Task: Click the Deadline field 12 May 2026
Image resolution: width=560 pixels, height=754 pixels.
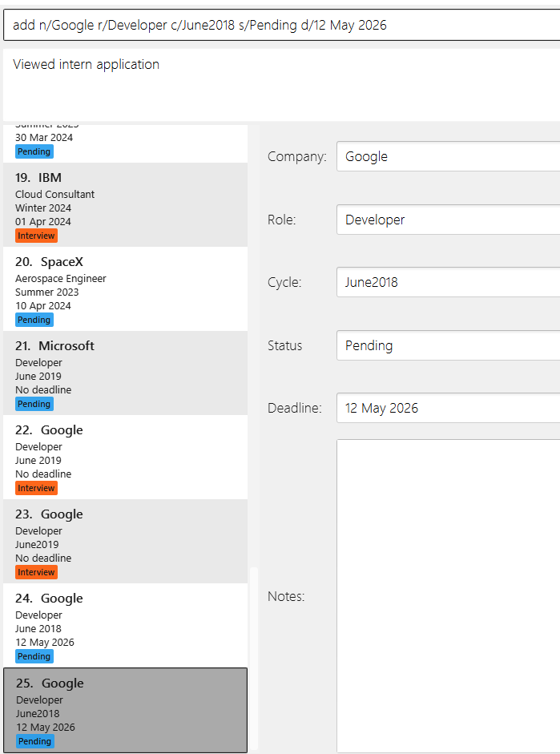Action: 448,409
